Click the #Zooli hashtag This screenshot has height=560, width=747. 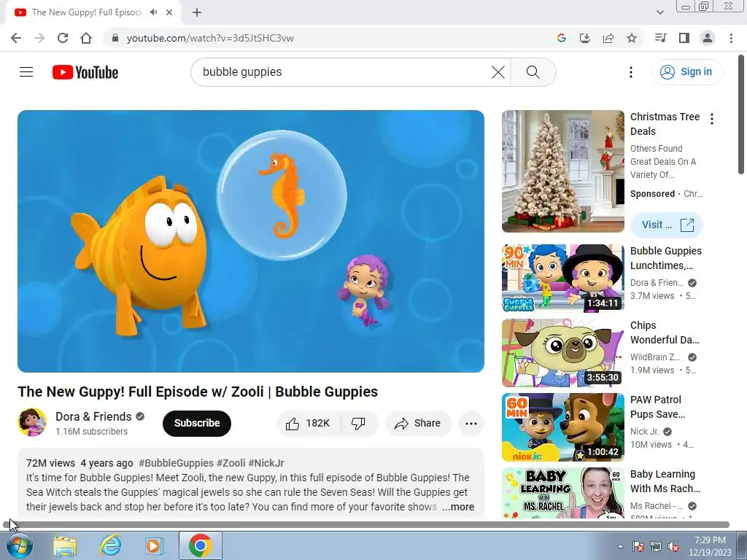coord(231,463)
